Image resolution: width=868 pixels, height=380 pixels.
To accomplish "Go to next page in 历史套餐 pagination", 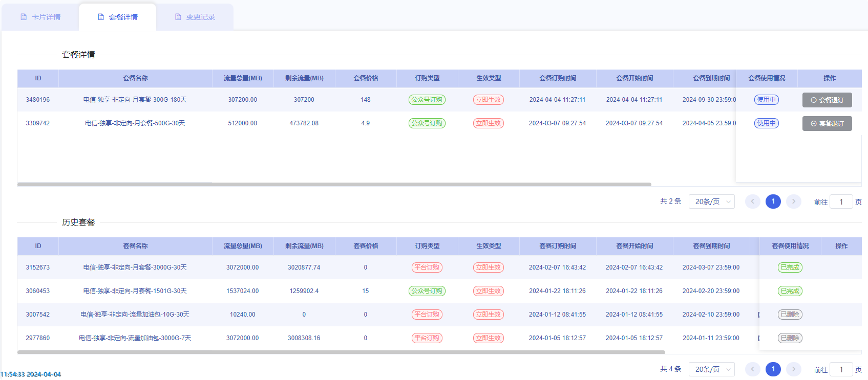I will coord(793,369).
